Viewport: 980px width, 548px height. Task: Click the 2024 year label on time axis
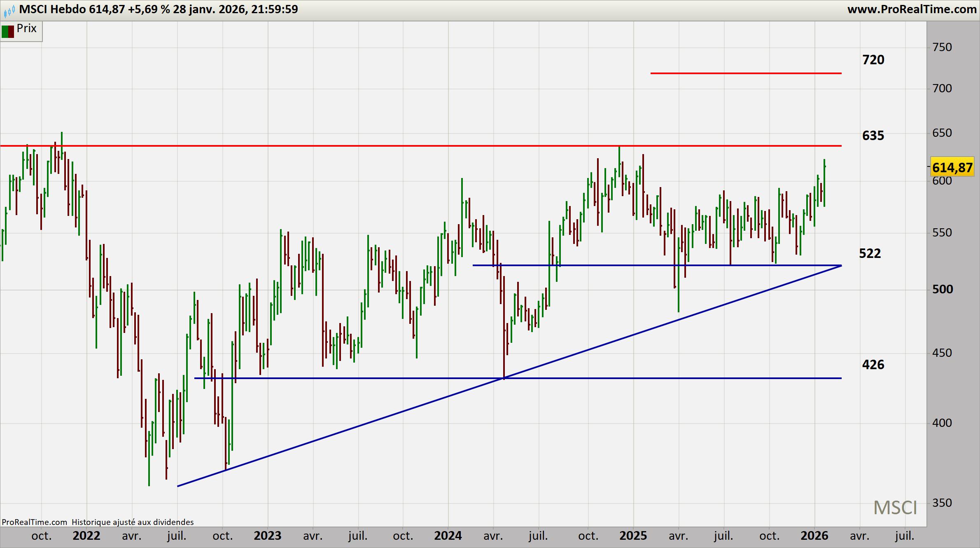tap(448, 536)
